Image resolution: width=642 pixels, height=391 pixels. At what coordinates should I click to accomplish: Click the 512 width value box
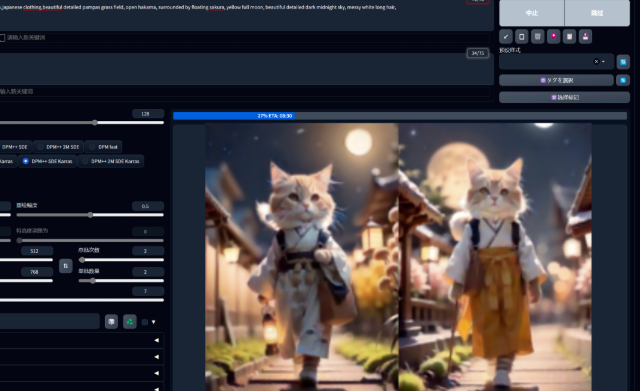pyautogui.click(x=36, y=251)
